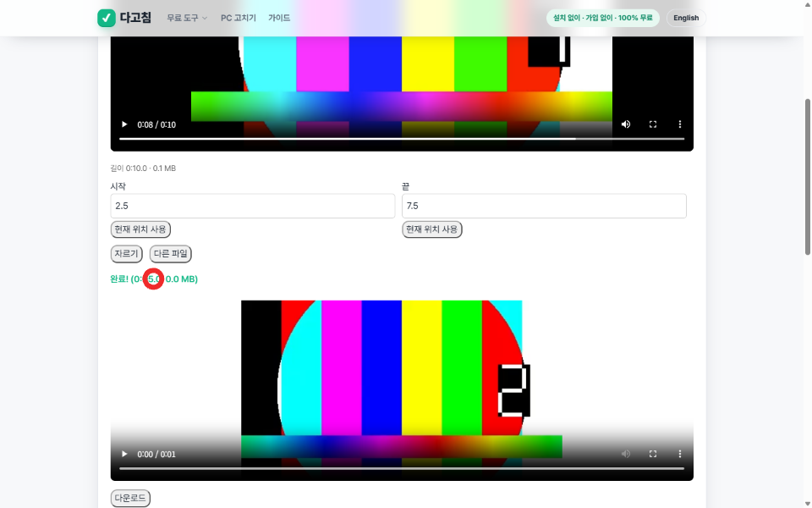
Task: Click 현재 위치 사용 under 시작
Action: (x=140, y=229)
